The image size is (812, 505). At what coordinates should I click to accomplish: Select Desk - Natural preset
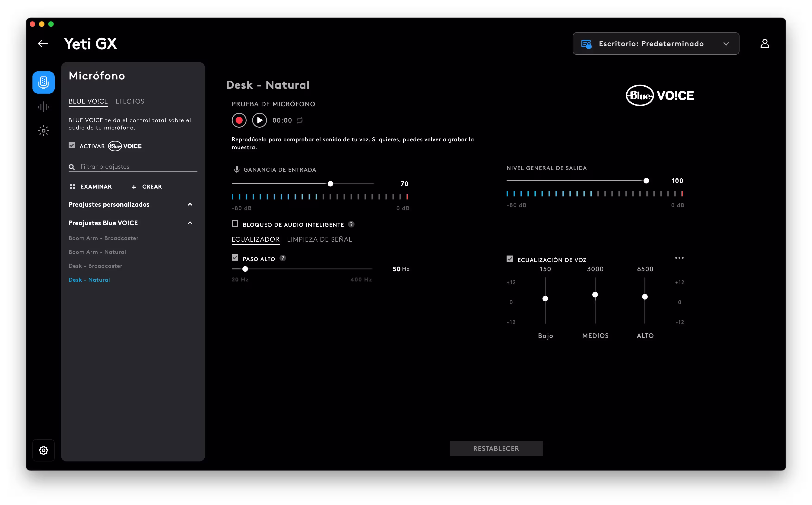tap(89, 280)
